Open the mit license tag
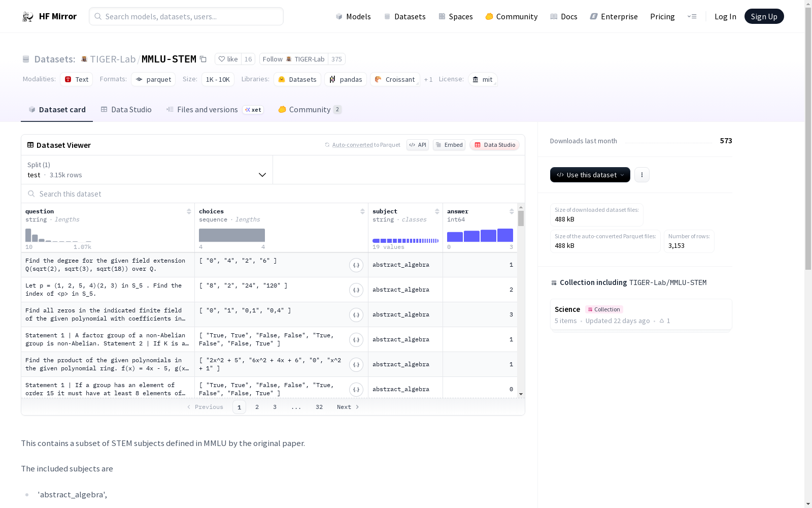 point(483,79)
